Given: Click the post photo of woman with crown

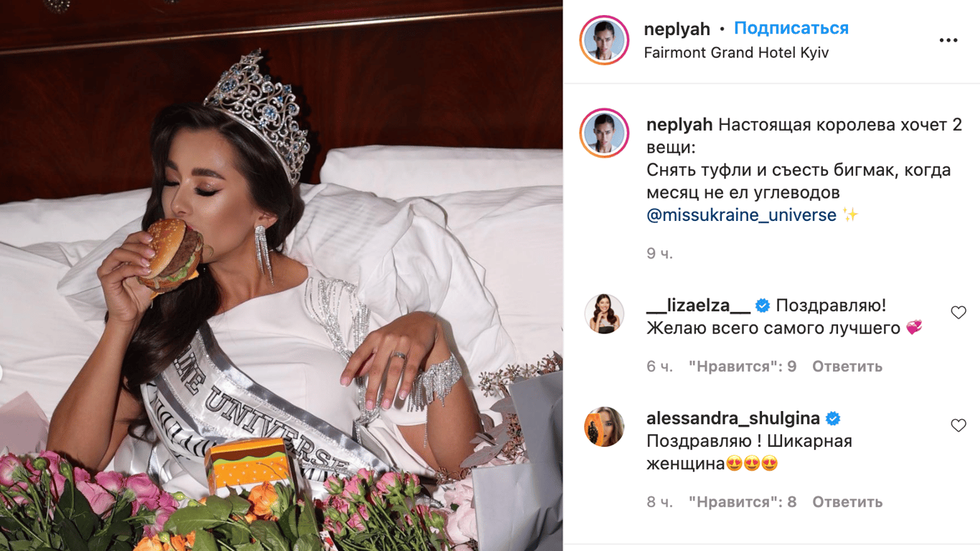Looking at the screenshot, I should (281, 275).
